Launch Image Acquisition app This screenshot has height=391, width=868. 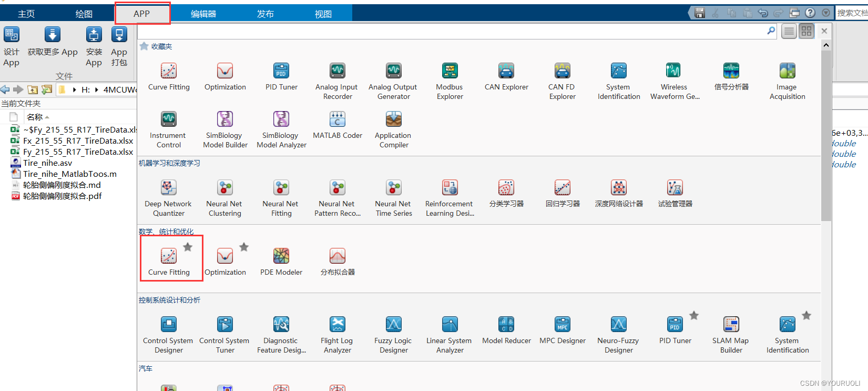point(788,82)
